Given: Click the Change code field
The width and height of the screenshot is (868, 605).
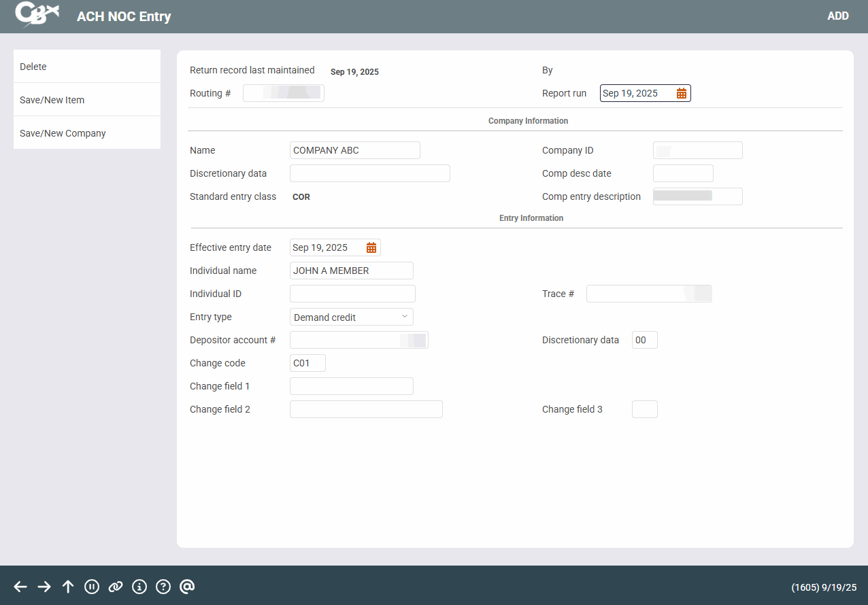Looking at the screenshot, I should [x=307, y=363].
